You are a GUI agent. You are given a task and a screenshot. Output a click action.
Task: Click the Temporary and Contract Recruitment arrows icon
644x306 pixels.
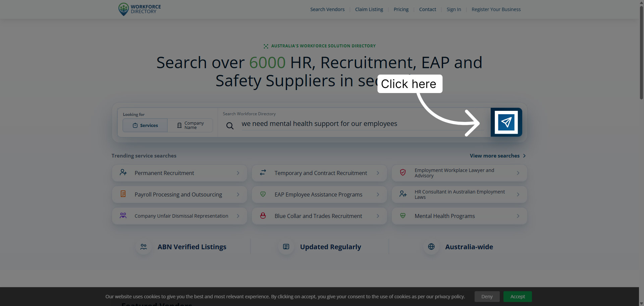pos(263,173)
